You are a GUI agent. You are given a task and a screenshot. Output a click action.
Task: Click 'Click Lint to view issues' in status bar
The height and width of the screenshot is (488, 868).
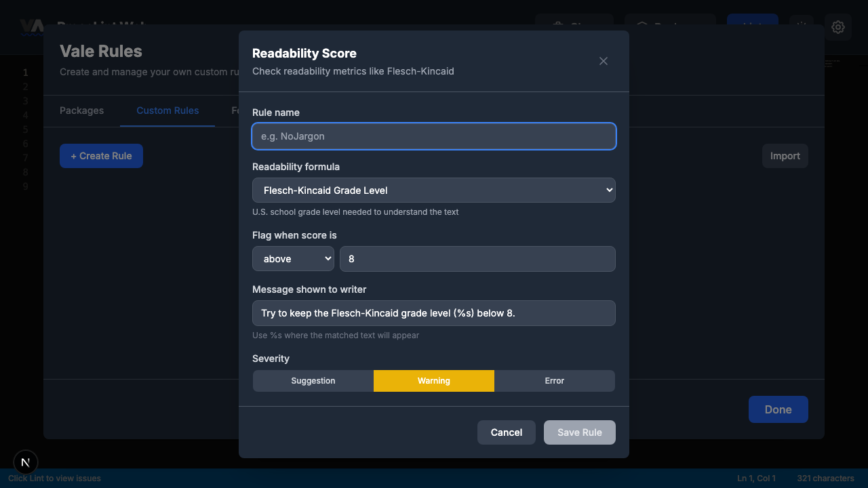54,479
